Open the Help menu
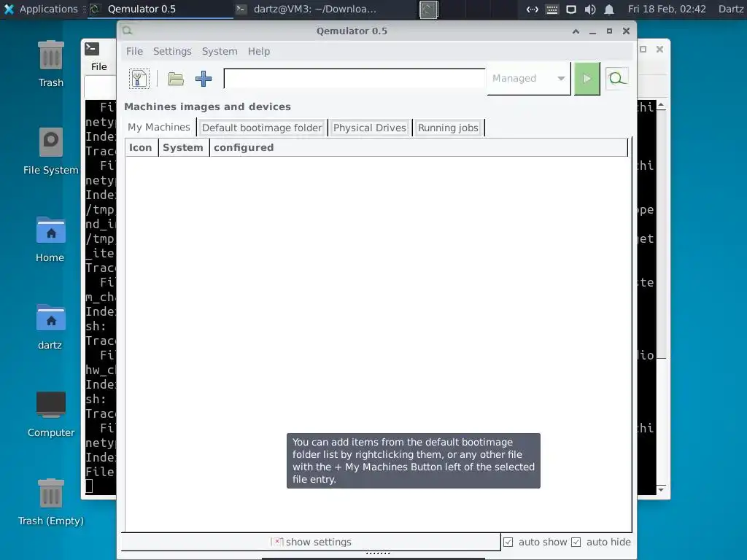Screen dimensions: 747x560 (x=259, y=52)
